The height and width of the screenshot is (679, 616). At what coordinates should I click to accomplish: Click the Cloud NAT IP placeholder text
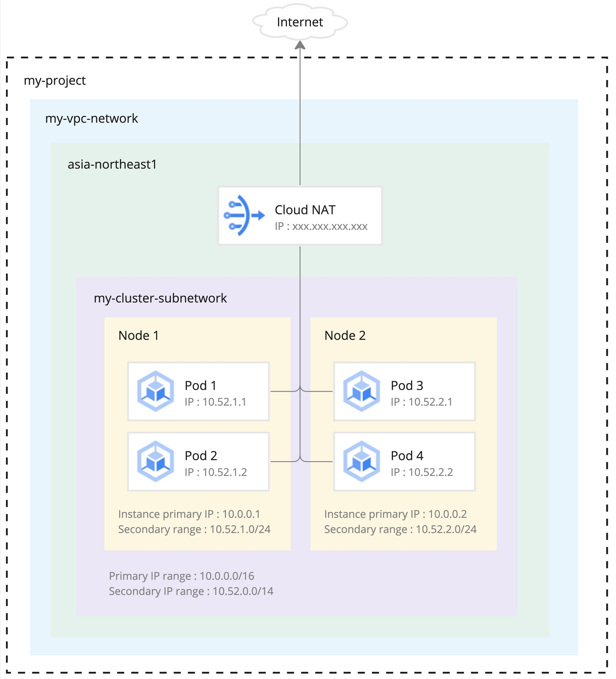(x=321, y=226)
